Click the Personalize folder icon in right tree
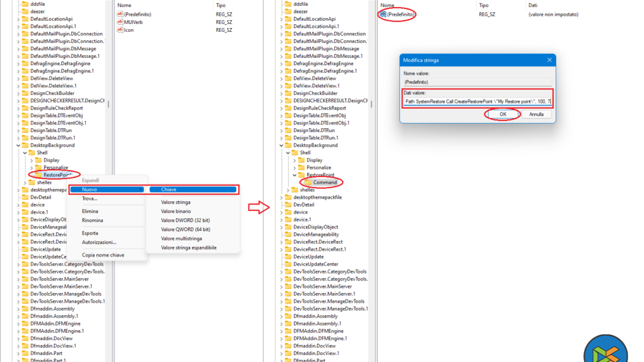Viewport: 644px width, 362px height. pyautogui.click(x=301, y=167)
